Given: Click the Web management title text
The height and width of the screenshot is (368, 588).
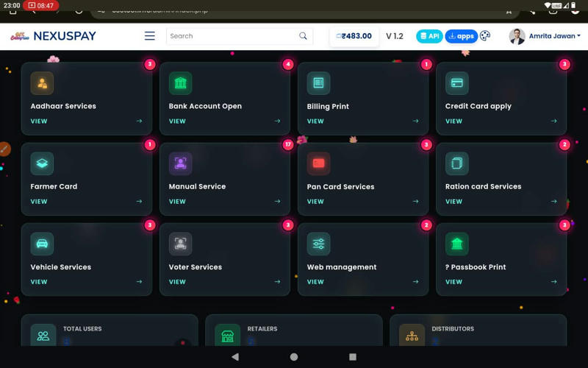Looking at the screenshot, I should tap(342, 267).
